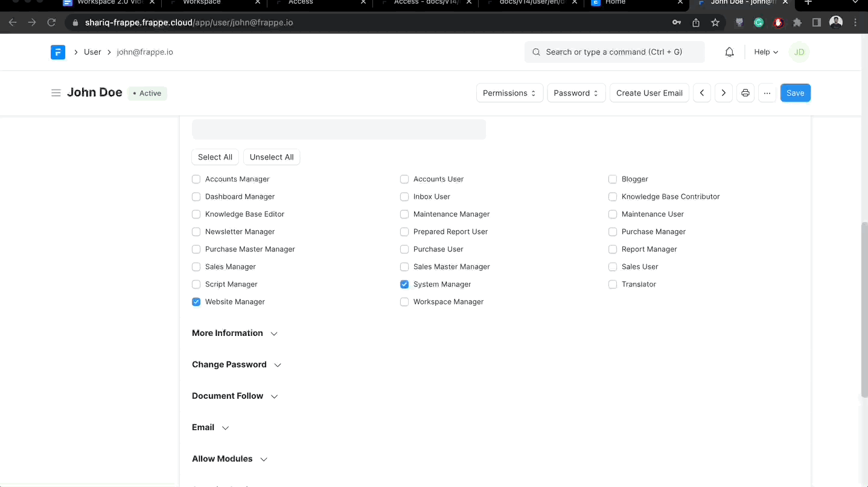Enable the Accounts Manager role
868x487 pixels.
(x=196, y=179)
